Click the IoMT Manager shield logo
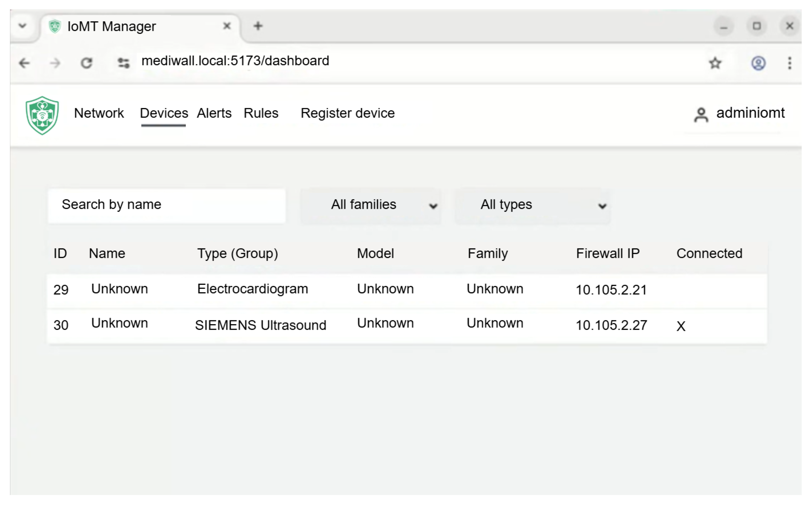 tap(42, 115)
